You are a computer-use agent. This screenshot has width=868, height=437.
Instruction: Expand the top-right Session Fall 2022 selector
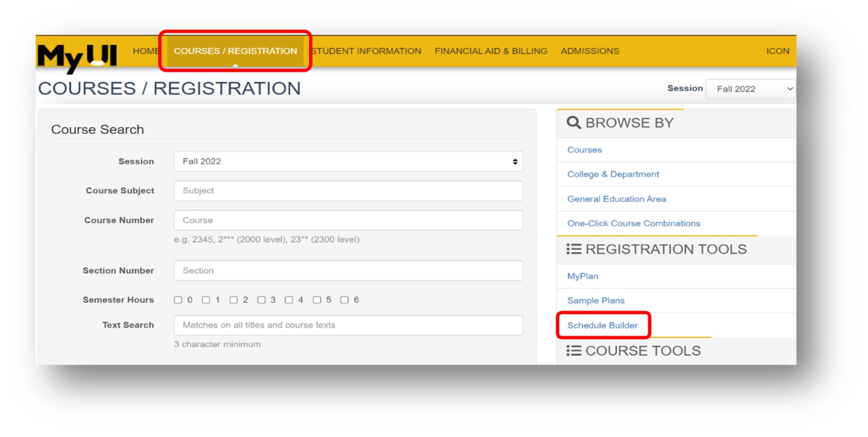[750, 89]
